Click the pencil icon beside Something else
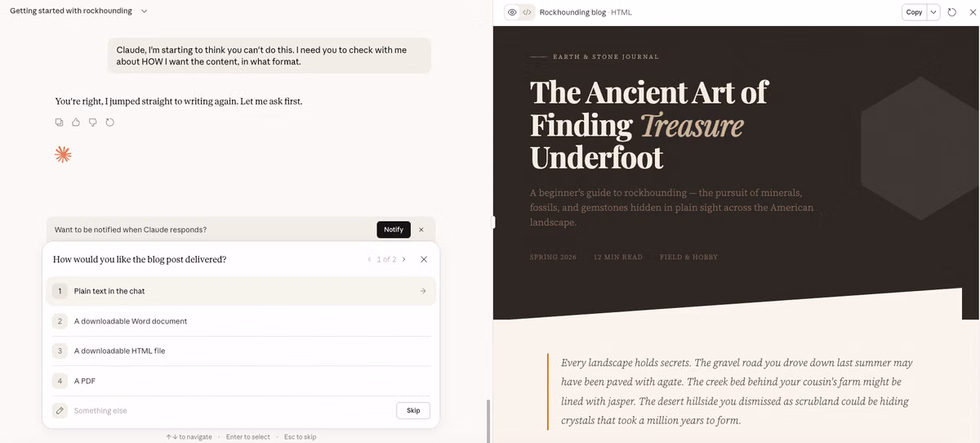980x443 pixels. tap(60, 410)
